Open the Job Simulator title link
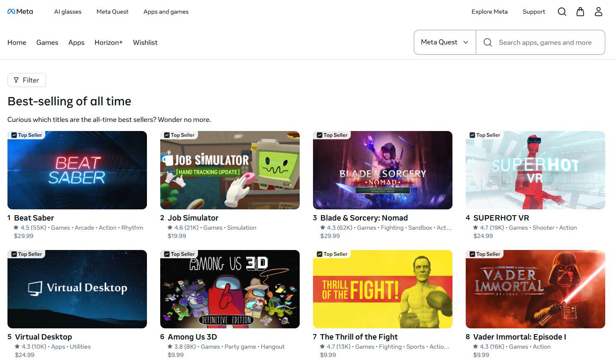The image size is (616, 364). point(193,218)
